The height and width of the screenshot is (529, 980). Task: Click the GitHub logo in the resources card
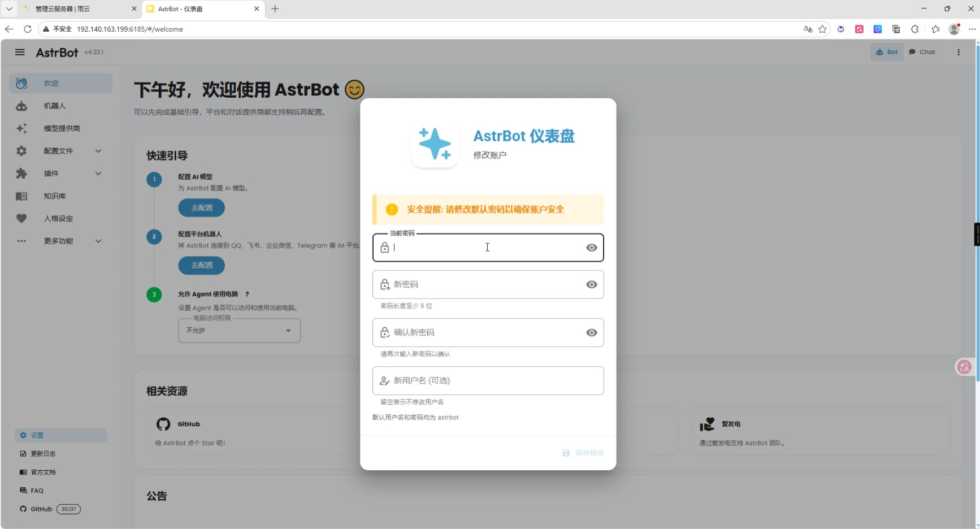click(x=163, y=424)
